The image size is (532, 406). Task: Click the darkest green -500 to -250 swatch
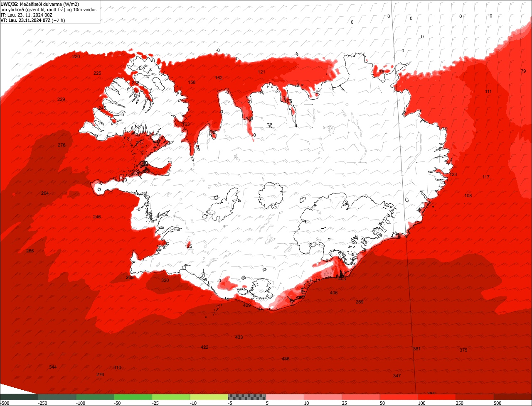19,397
